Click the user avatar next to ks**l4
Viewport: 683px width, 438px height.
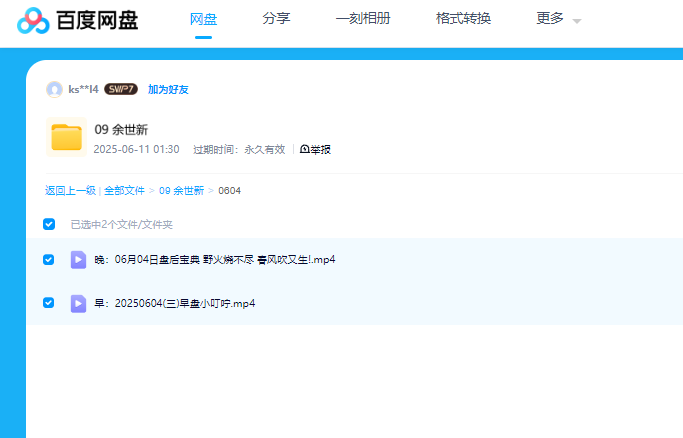[54, 89]
